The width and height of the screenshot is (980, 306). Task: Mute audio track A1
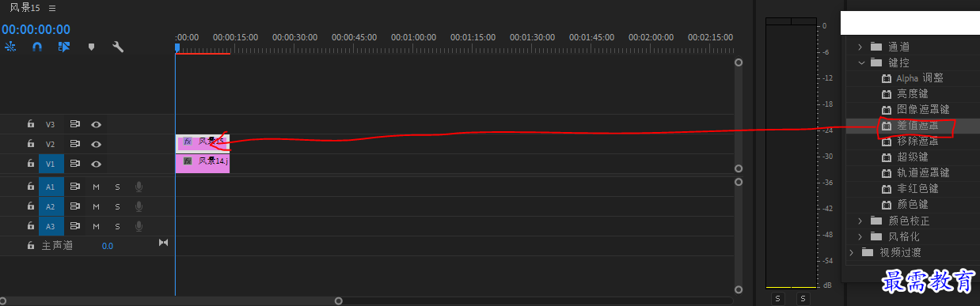[96, 187]
